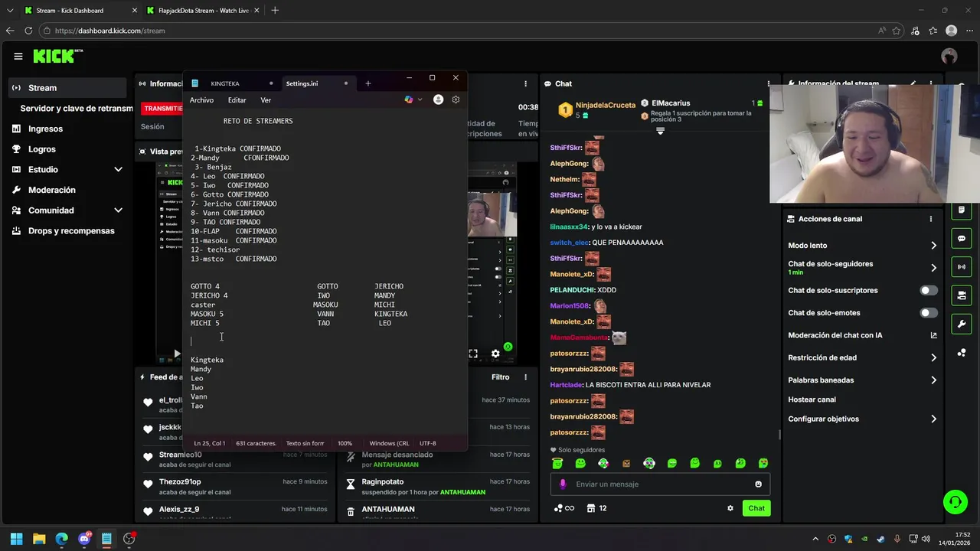Open the profile avatar at top right
Screen dimensions: 980x551
(x=949, y=56)
